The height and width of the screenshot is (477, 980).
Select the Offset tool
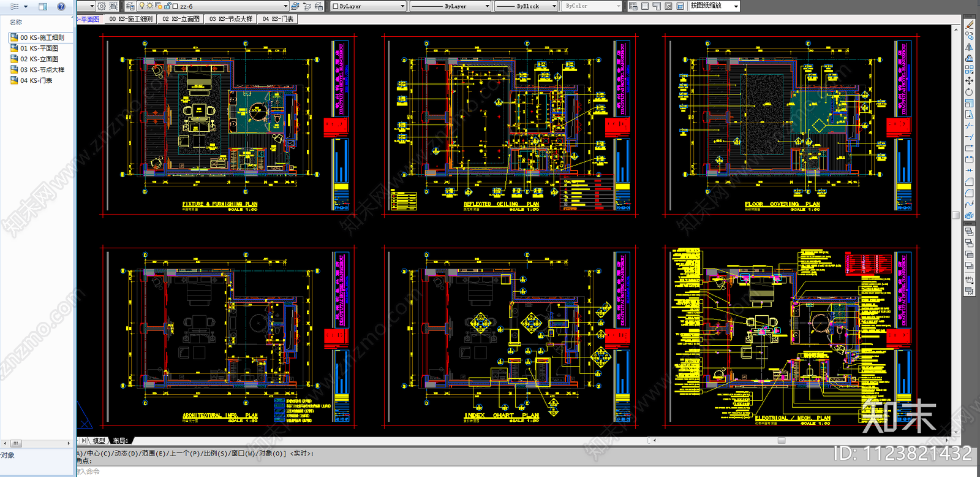pos(969,58)
